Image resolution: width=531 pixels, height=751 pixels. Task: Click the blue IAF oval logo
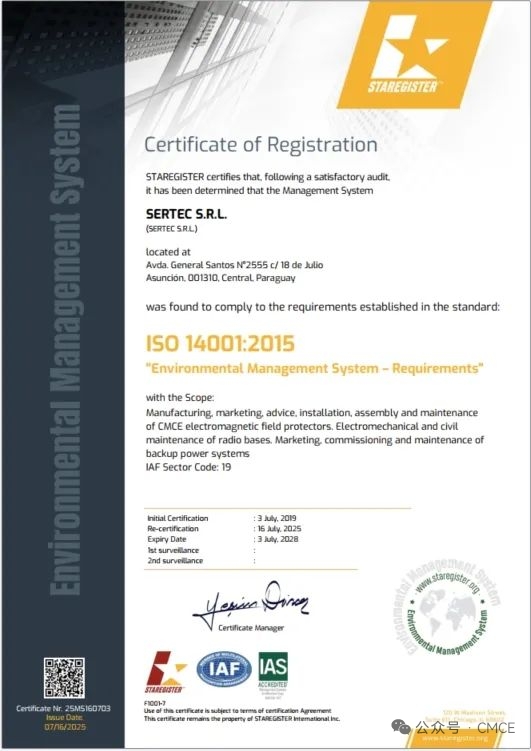tap(224, 669)
